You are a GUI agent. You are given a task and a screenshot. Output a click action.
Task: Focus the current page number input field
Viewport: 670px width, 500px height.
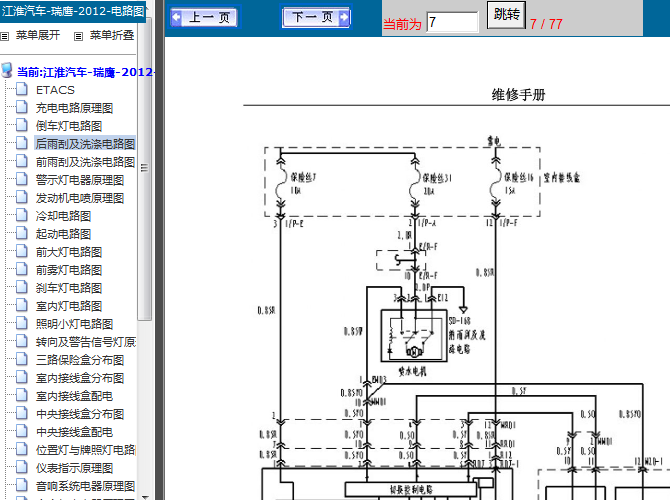tap(453, 22)
